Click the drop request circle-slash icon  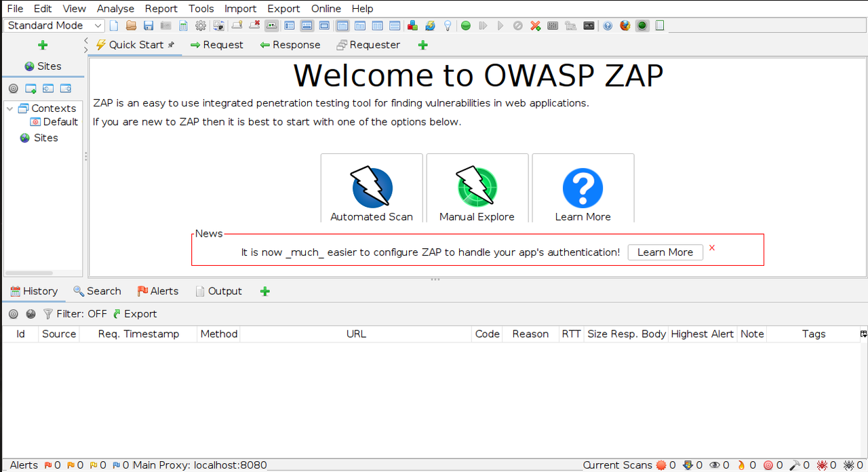[x=517, y=26]
